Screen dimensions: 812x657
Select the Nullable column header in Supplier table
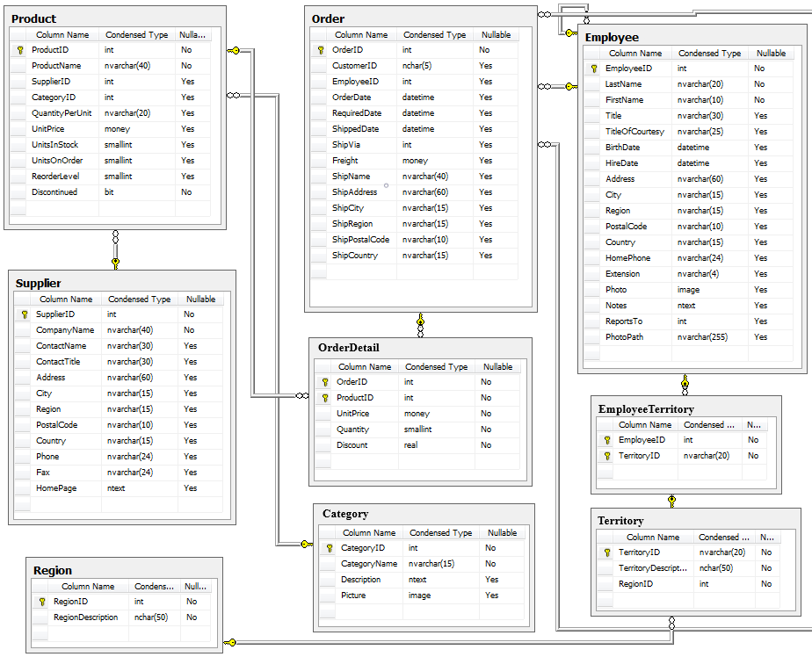[x=200, y=300]
